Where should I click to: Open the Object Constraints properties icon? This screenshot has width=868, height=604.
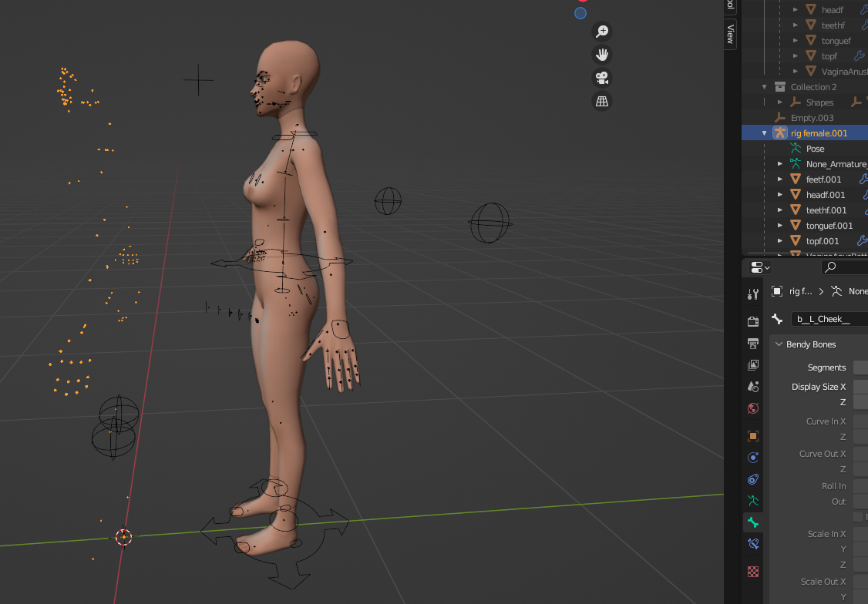coord(753,479)
